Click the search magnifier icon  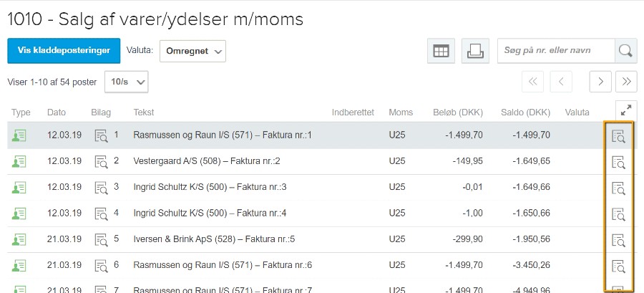click(625, 51)
